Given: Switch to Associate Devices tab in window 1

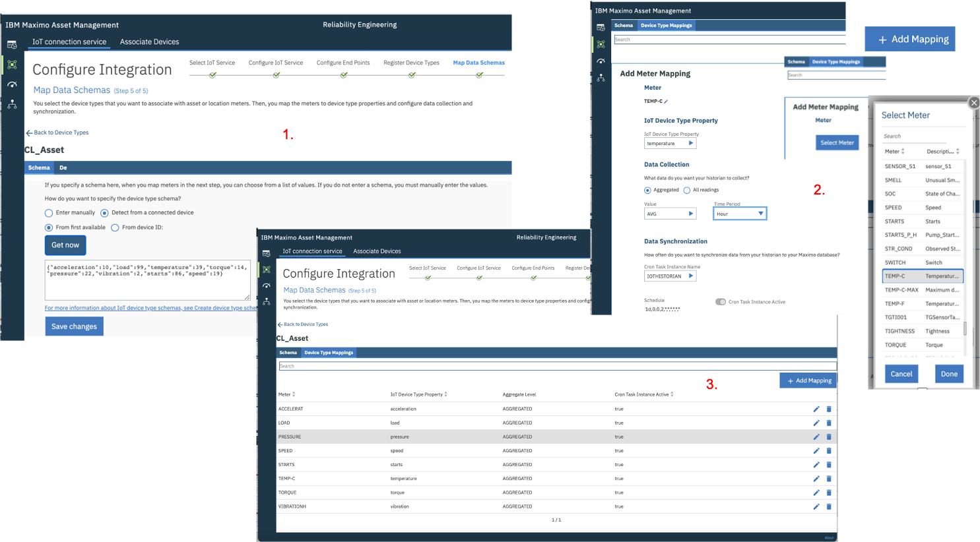Looking at the screenshot, I should pyautogui.click(x=149, y=42).
